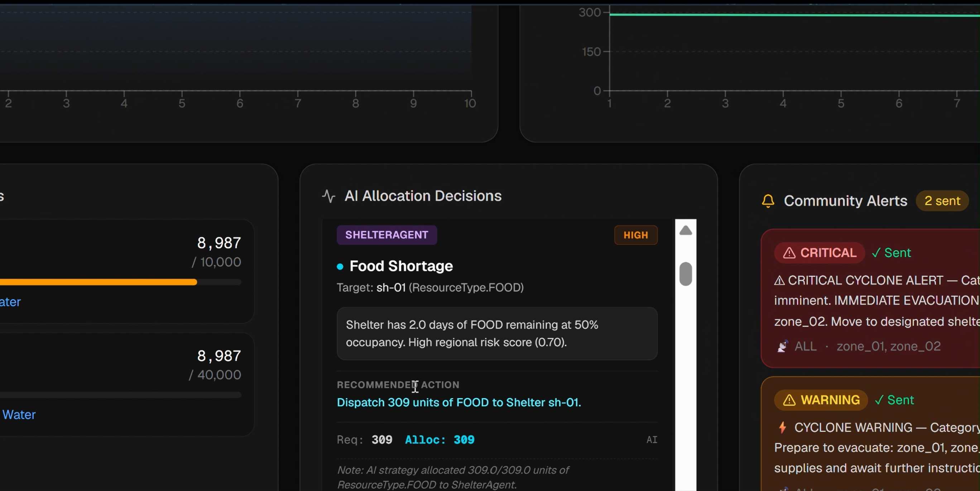The height and width of the screenshot is (491, 980).
Task: Click the checkmark next to Sent in WARNING alert
Action: [x=879, y=400]
